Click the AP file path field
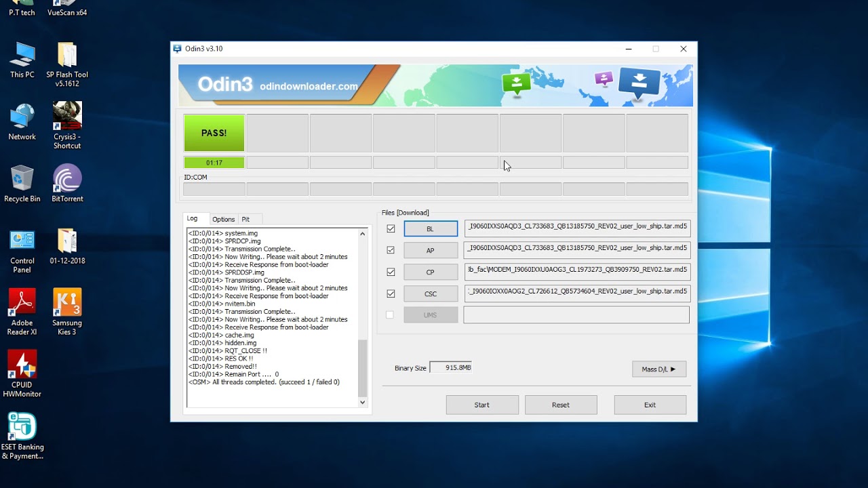This screenshot has height=488, width=868. coord(577,250)
